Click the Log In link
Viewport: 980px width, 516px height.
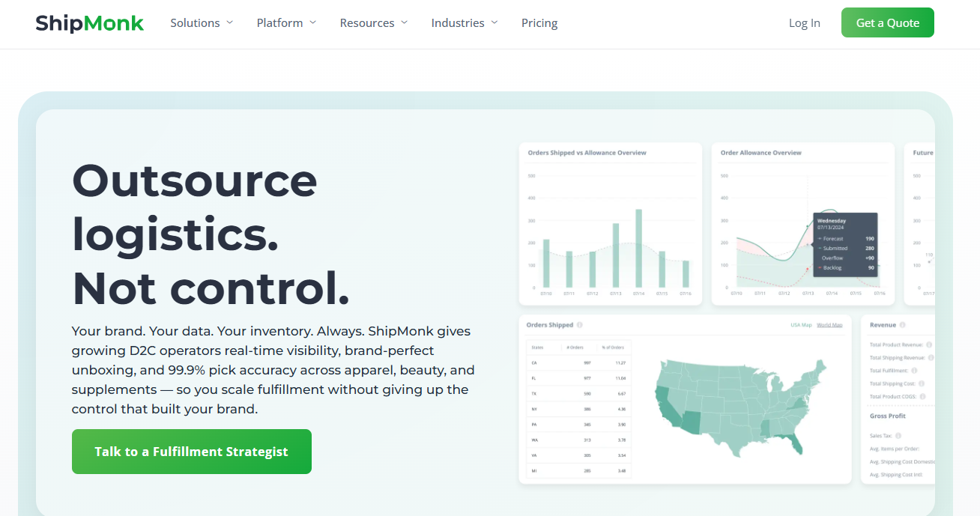pos(805,23)
